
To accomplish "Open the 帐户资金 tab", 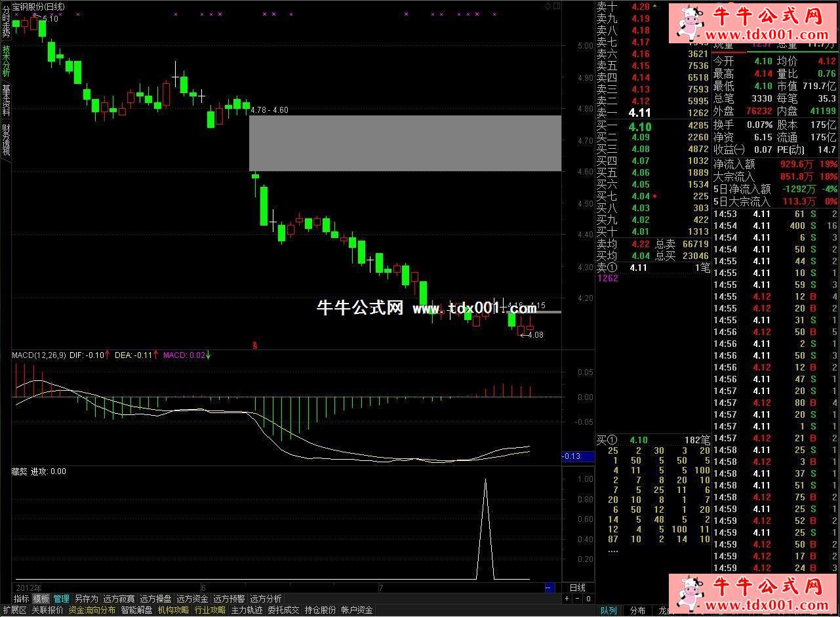I will click(357, 610).
